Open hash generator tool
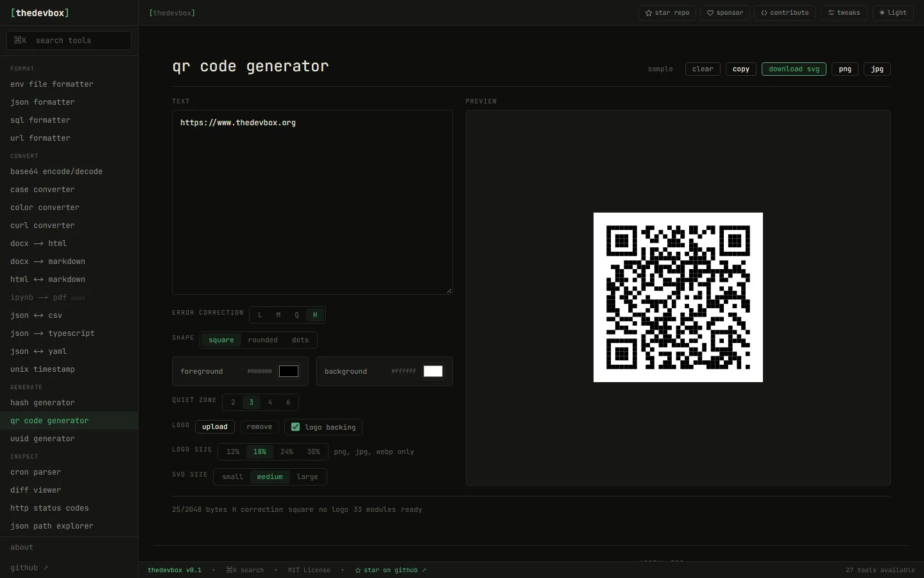Screen dimensions: 924x578 69,403
